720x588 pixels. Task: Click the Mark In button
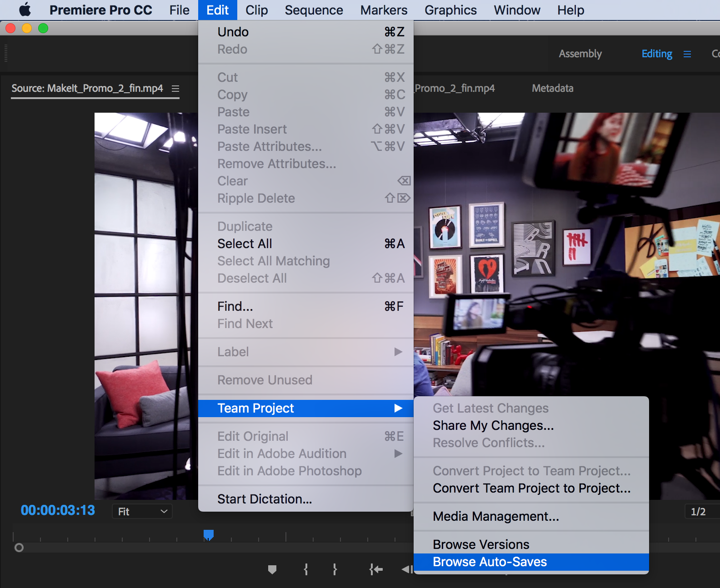tap(306, 569)
